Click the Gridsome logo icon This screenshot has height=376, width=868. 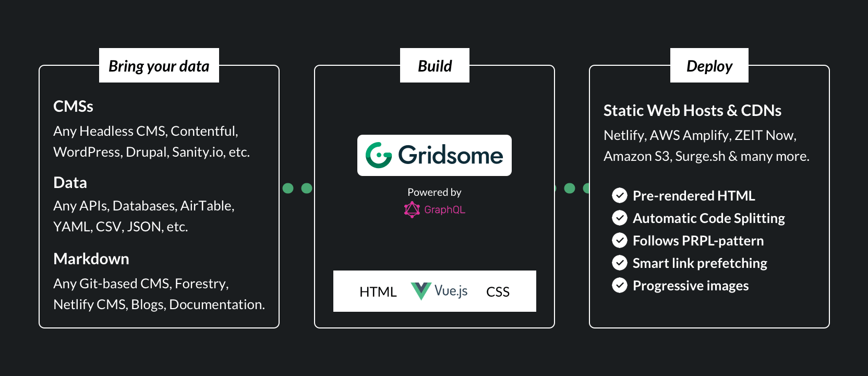pos(379,155)
